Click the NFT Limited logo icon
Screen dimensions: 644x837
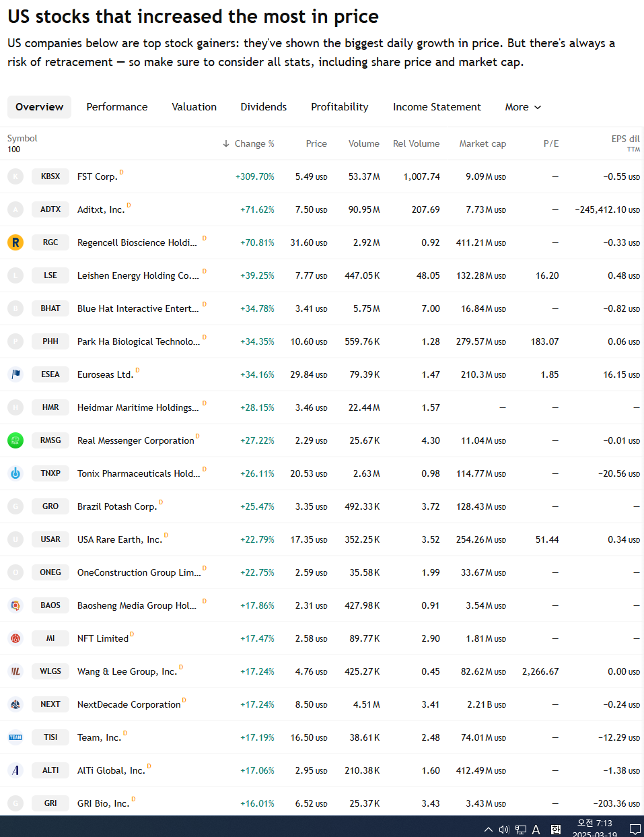tap(15, 638)
